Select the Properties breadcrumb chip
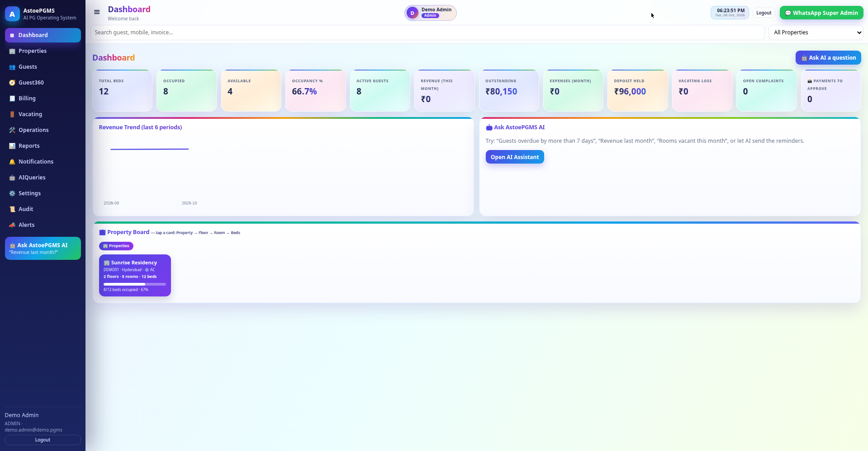Image resolution: width=868 pixels, height=451 pixels. tap(116, 246)
